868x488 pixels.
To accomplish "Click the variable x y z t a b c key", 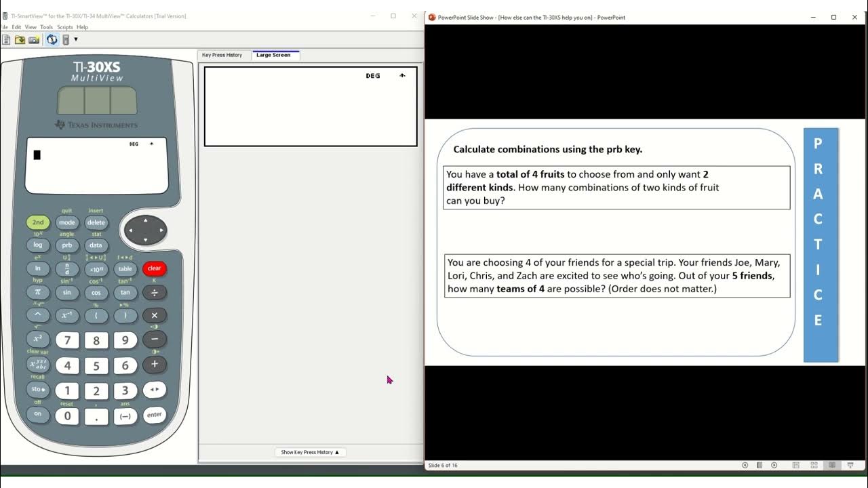I will pos(38,364).
